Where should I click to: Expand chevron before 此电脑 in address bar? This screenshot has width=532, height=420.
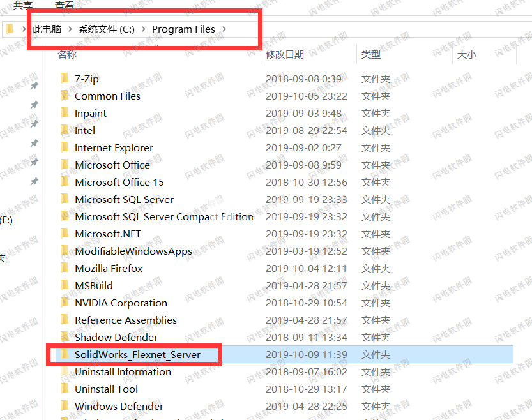click(x=24, y=29)
